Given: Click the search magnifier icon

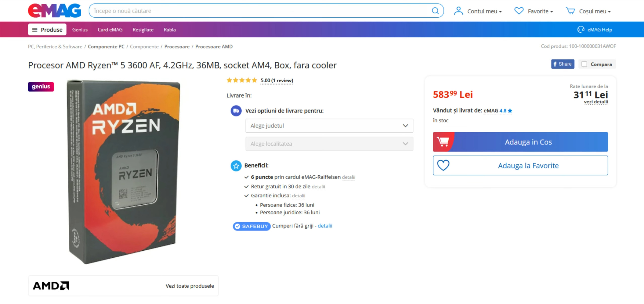Looking at the screenshot, I should pyautogui.click(x=435, y=11).
